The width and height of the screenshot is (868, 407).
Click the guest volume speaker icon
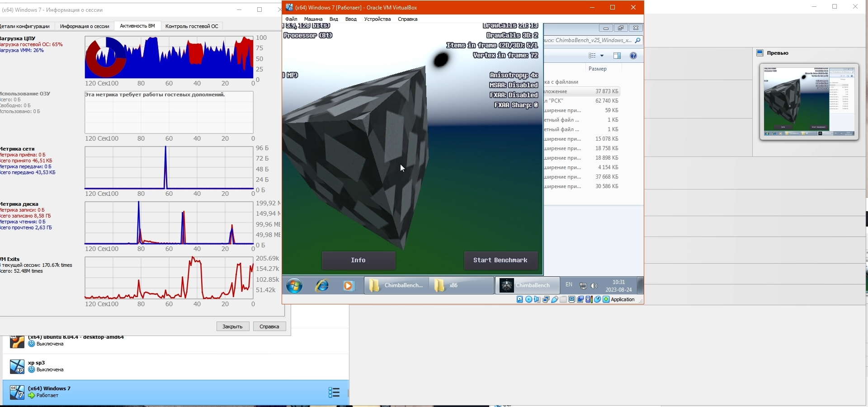[x=594, y=286]
